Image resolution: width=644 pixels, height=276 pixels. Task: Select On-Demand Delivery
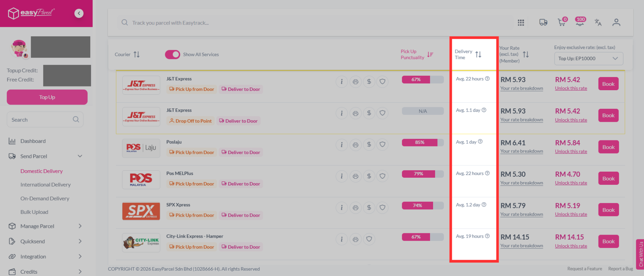[x=45, y=199]
